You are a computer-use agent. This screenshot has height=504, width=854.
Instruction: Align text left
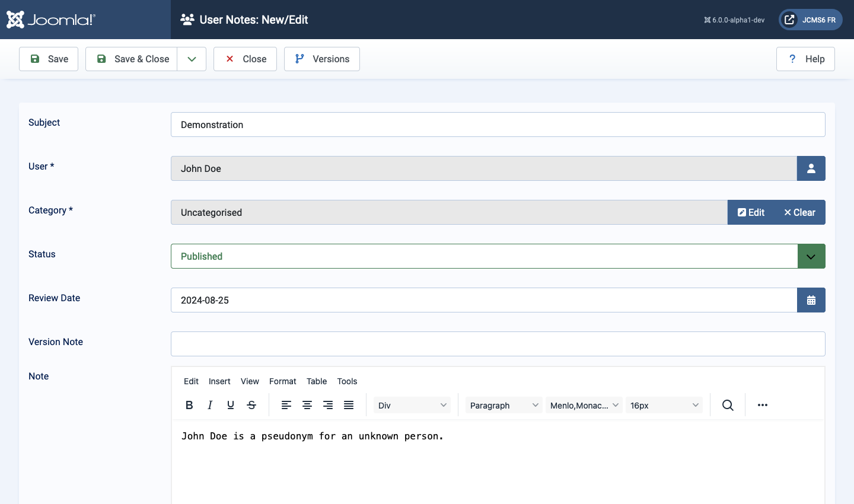click(x=286, y=405)
